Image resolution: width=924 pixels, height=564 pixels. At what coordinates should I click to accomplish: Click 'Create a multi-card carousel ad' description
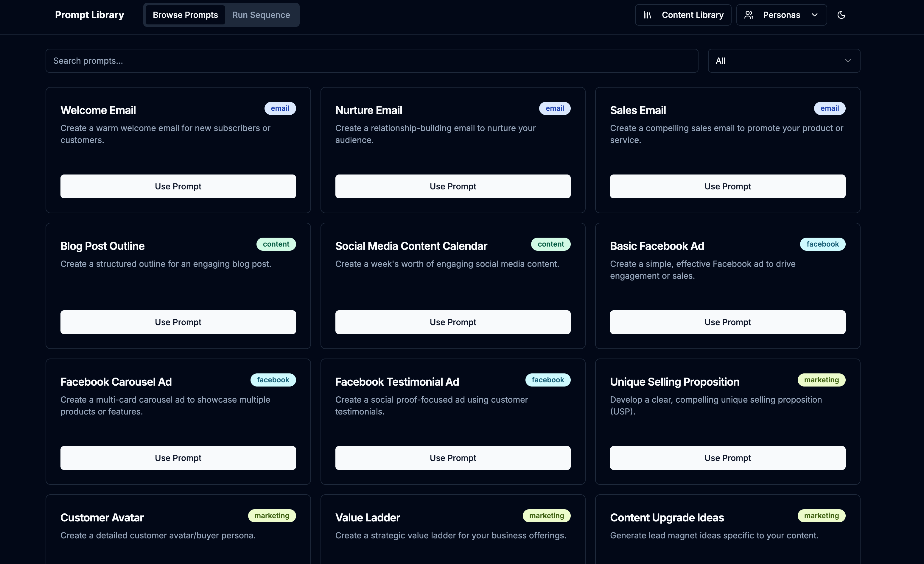point(165,405)
